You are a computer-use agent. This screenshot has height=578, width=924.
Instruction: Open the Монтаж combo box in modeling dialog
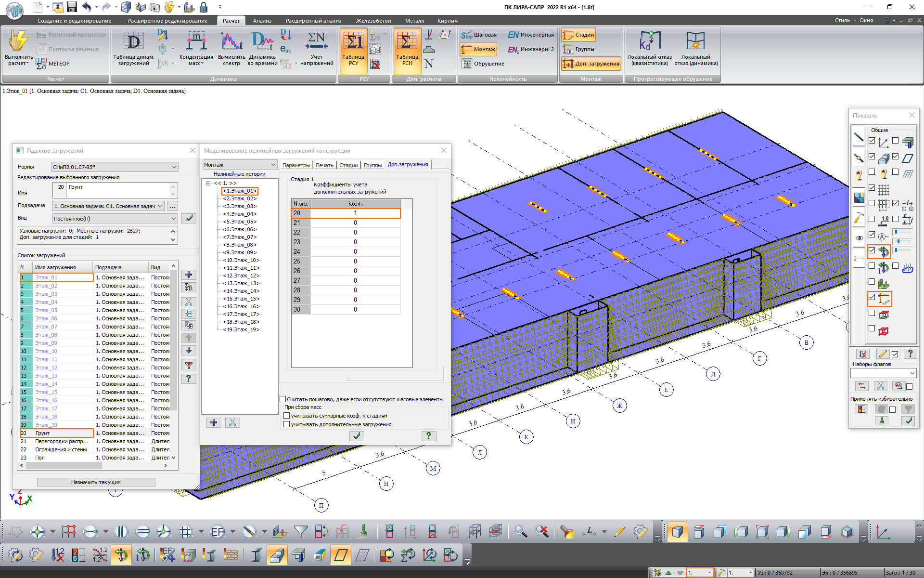(x=239, y=165)
